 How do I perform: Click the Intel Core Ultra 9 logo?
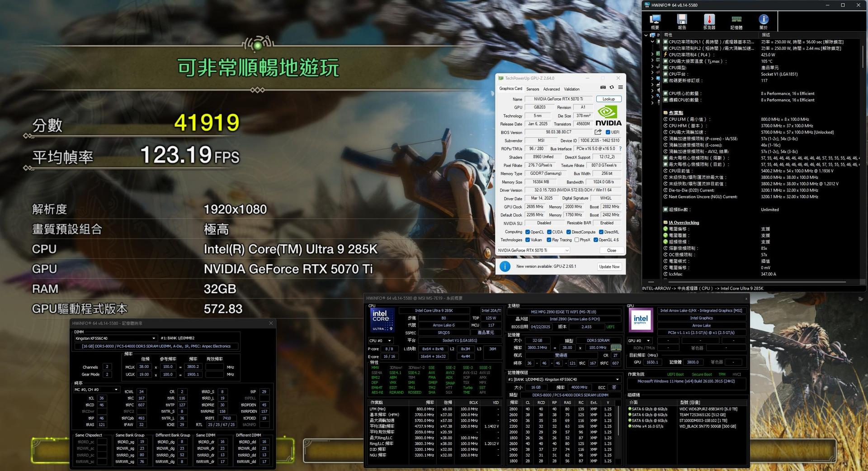point(382,320)
